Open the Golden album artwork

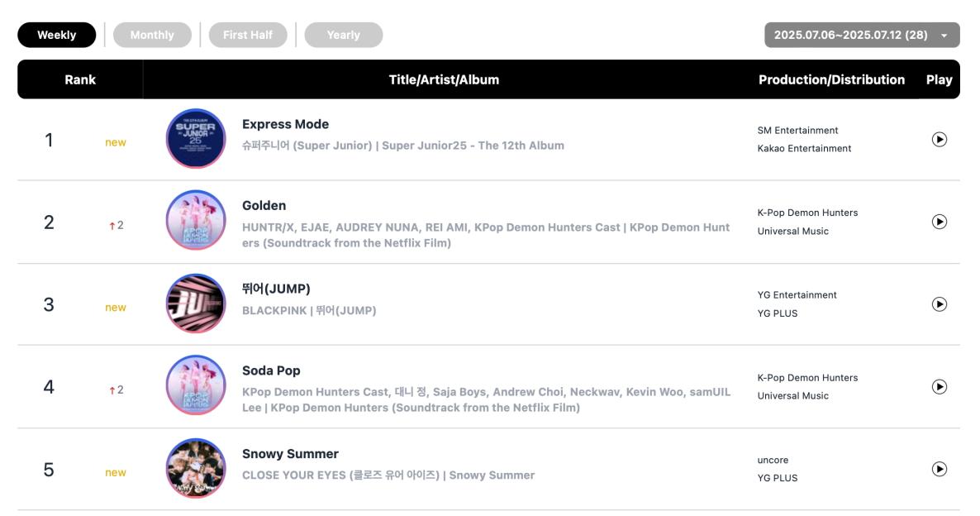click(x=196, y=220)
